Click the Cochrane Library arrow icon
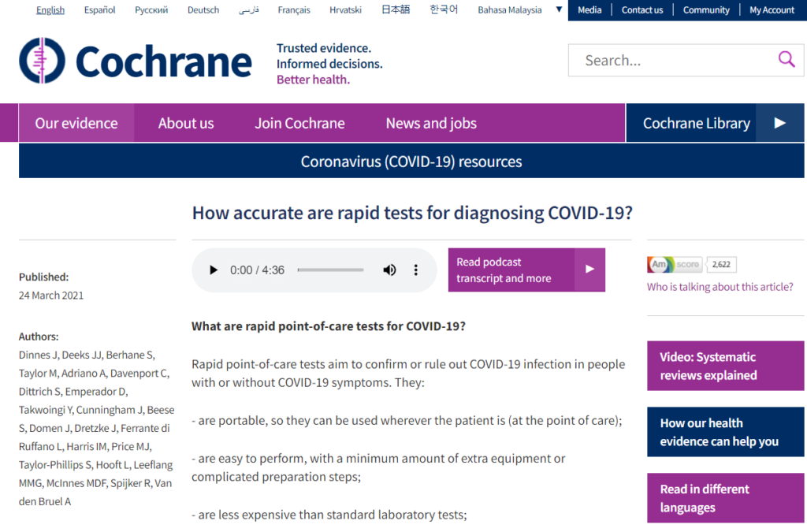Image resolution: width=807 pixels, height=532 pixels. point(779,123)
